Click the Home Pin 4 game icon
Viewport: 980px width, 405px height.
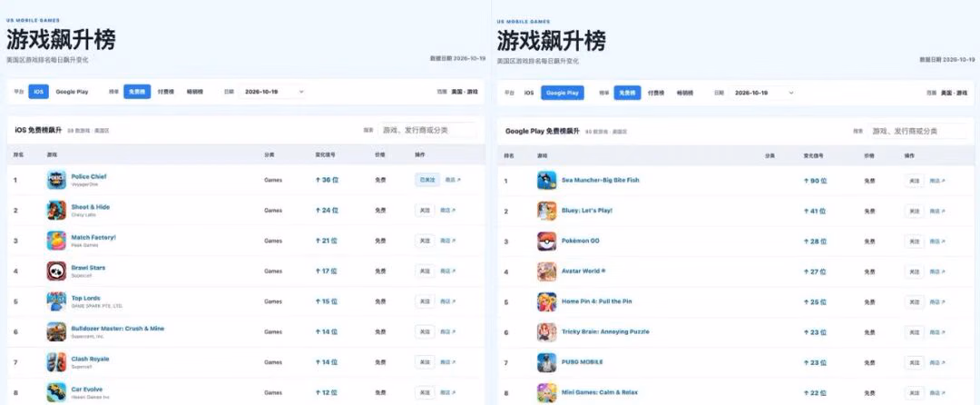(x=547, y=301)
